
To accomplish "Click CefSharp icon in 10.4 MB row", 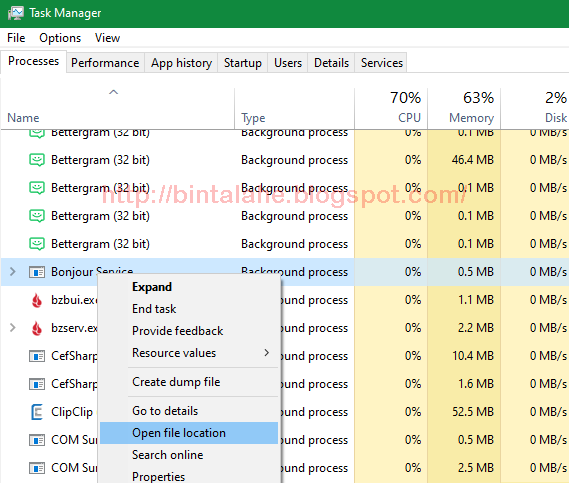I will coord(37,356).
